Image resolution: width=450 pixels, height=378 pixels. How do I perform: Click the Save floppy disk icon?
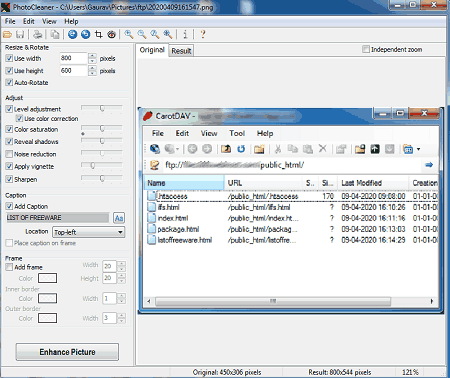pyautogui.click(x=20, y=34)
